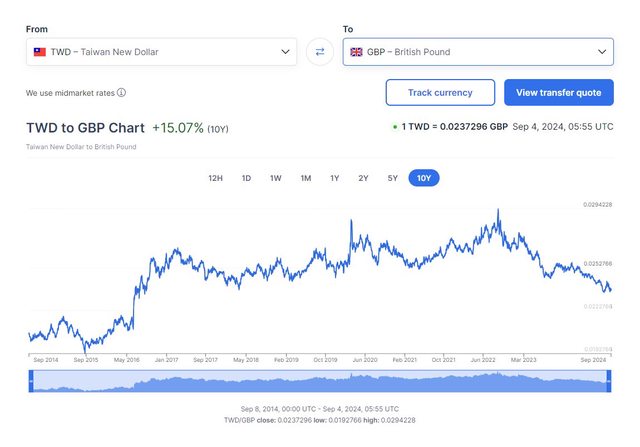Show the 2Y chart range
Viewport: 640px width, 447px height.
363,178
